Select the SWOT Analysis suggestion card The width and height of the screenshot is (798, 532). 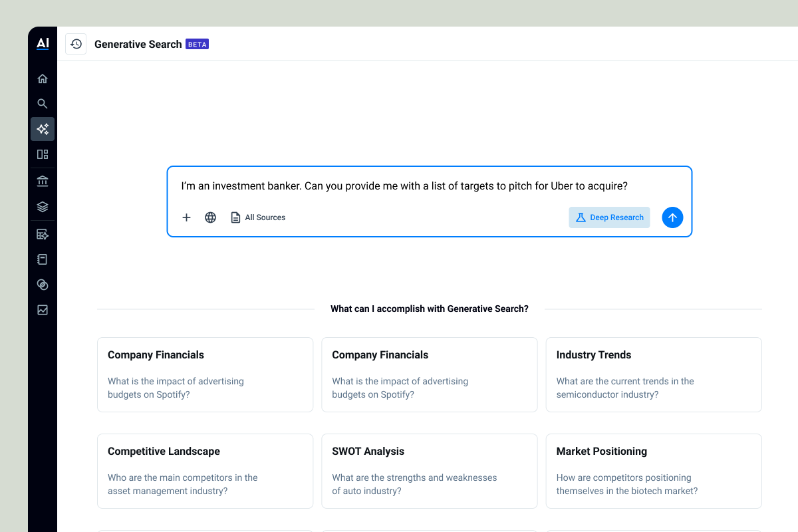click(x=429, y=471)
